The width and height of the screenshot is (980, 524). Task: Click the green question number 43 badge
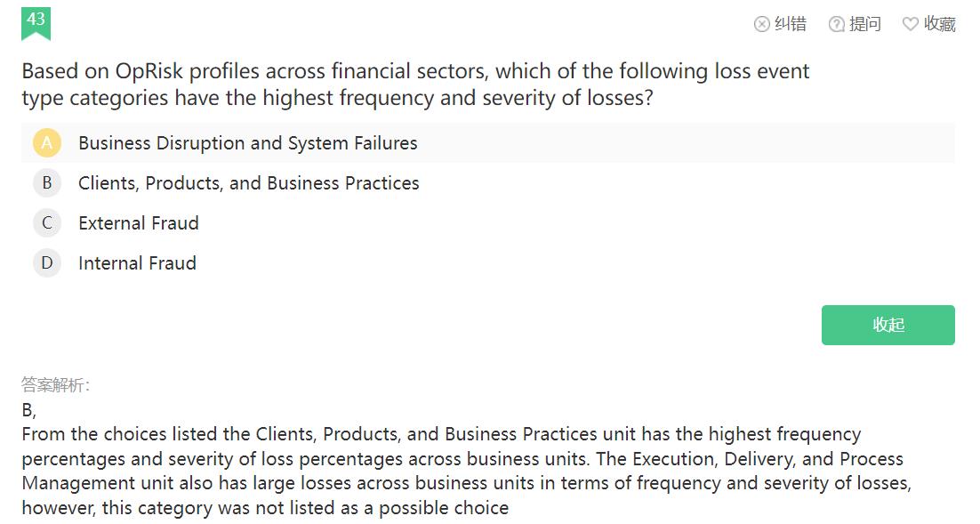[36, 21]
